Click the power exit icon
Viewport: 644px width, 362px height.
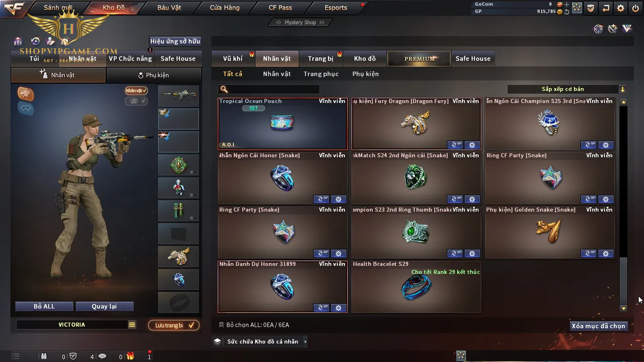click(635, 8)
